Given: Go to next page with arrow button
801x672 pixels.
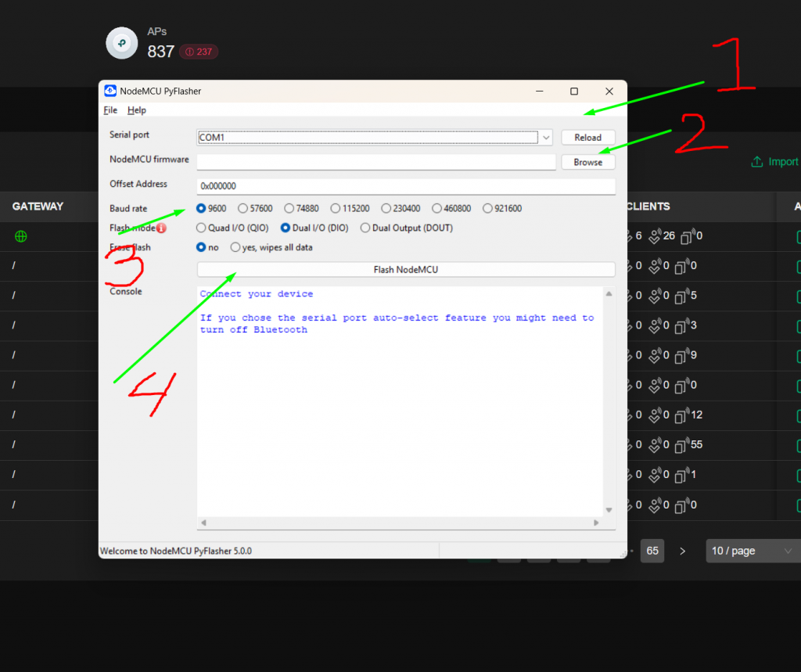Looking at the screenshot, I should click(x=682, y=551).
